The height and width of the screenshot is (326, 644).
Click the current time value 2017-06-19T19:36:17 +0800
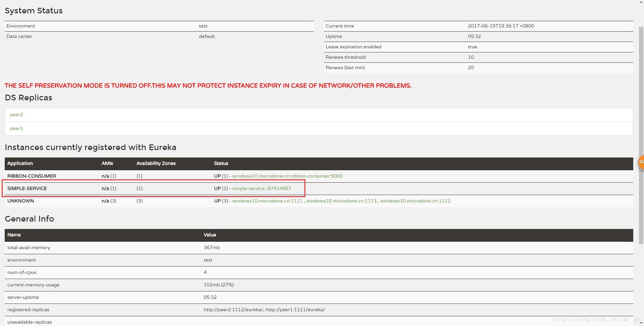501,26
